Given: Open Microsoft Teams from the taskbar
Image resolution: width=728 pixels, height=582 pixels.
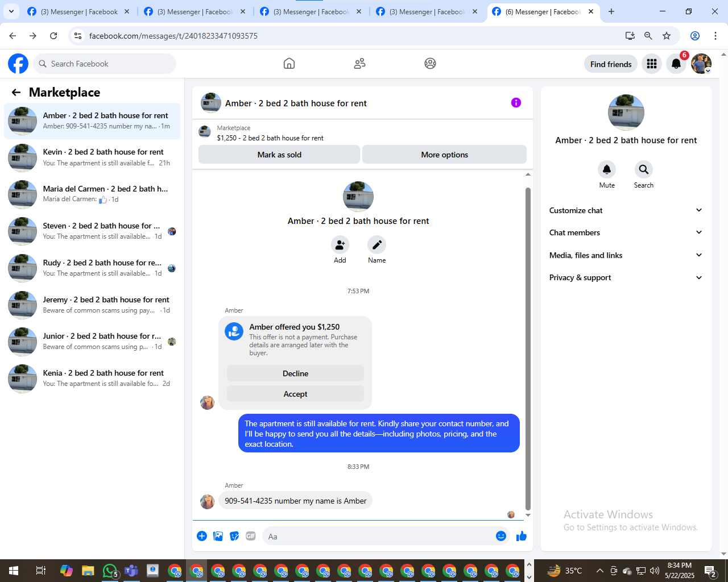Looking at the screenshot, I should (x=131, y=571).
